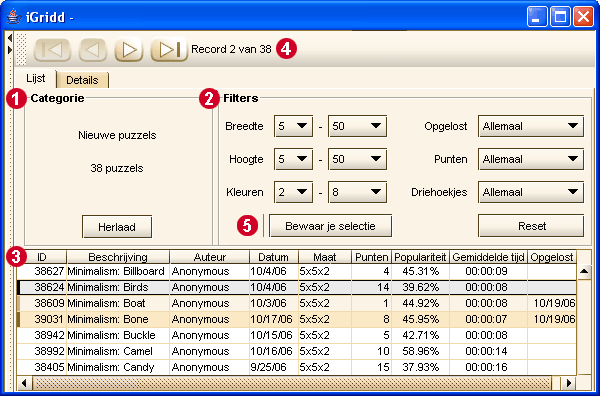Open the Opgelost filter dropdown

click(531, 126)
